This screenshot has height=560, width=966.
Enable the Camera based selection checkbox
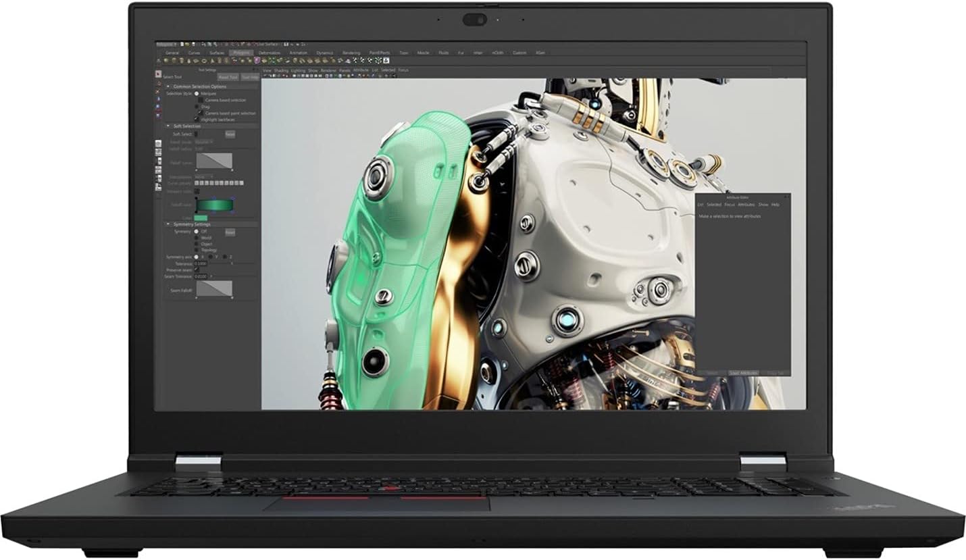pos(199,99)
